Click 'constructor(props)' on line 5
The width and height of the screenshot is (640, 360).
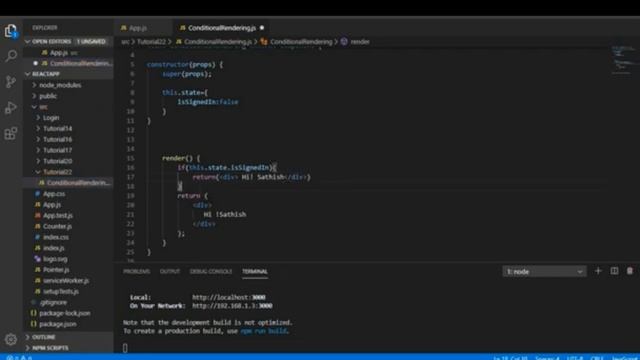[181, 64]
